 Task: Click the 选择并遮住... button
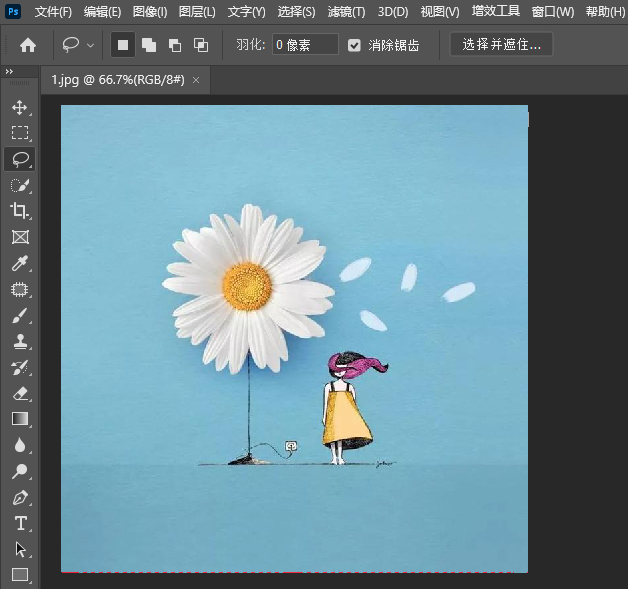[501, 44]
